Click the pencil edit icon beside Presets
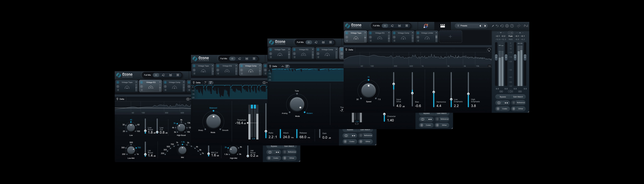Screen dimensions: 644x184 coord(493,26)
